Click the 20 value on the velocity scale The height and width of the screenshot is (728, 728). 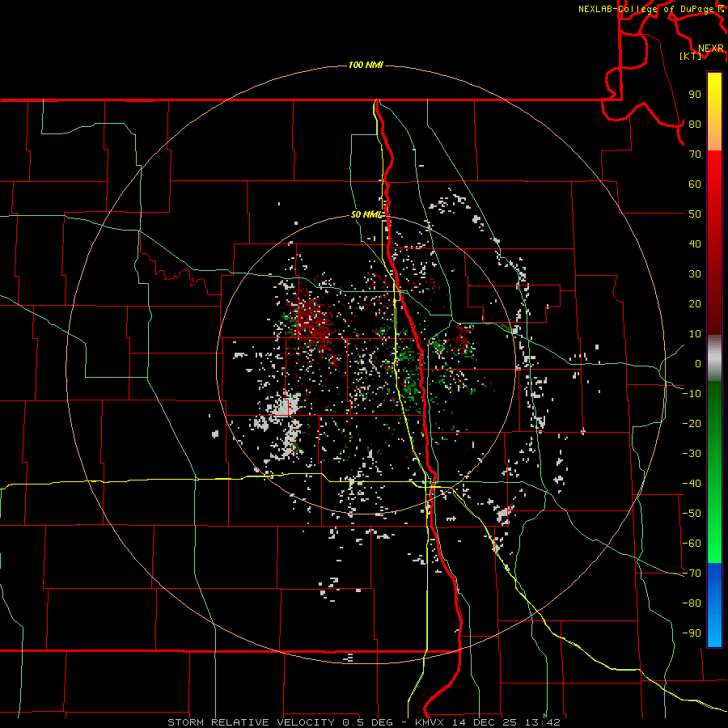click(695, 303)
